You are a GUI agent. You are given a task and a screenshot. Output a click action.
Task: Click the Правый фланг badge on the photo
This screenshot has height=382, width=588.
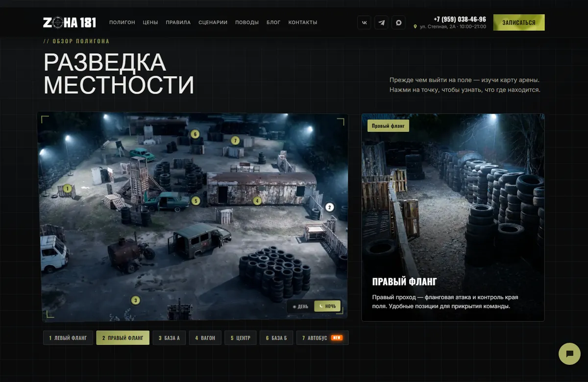coord(388,126)
